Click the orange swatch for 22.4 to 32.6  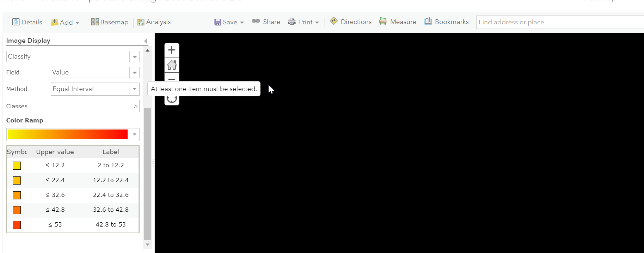pyautogui.click(x=17, y=195)
